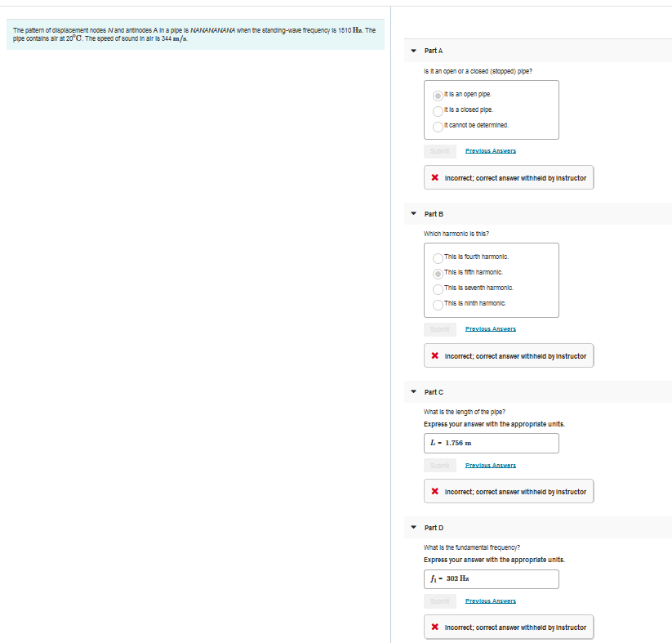This screenshot has height=643, width=672.
Task: Click Submit button in Part D
Action: (x=439, y=600)
